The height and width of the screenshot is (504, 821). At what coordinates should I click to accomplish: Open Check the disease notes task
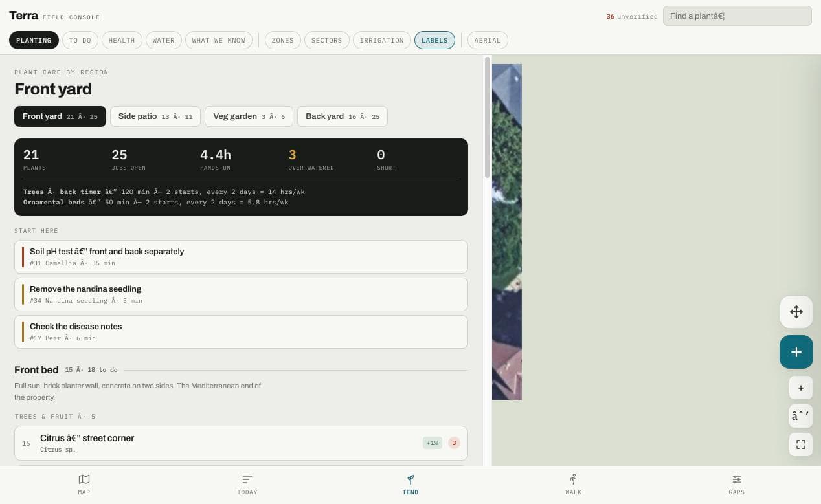tap(241, 332)
